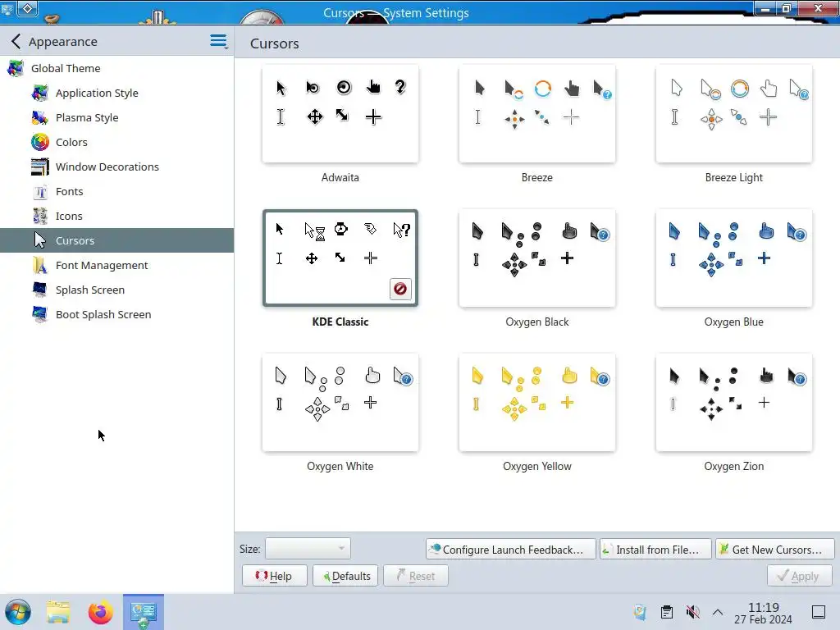The width and height of the screenshot is (840, 630).
Task: Open the window menu icon in the title bar
Action: (x=7, y=8)
